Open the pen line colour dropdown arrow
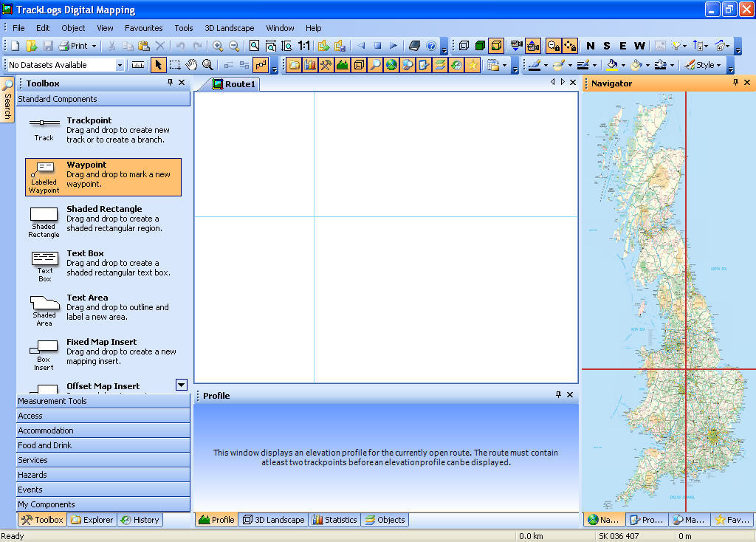Viewport: 756px width, 542px height. pyautogui.click(x=546, y=65)
